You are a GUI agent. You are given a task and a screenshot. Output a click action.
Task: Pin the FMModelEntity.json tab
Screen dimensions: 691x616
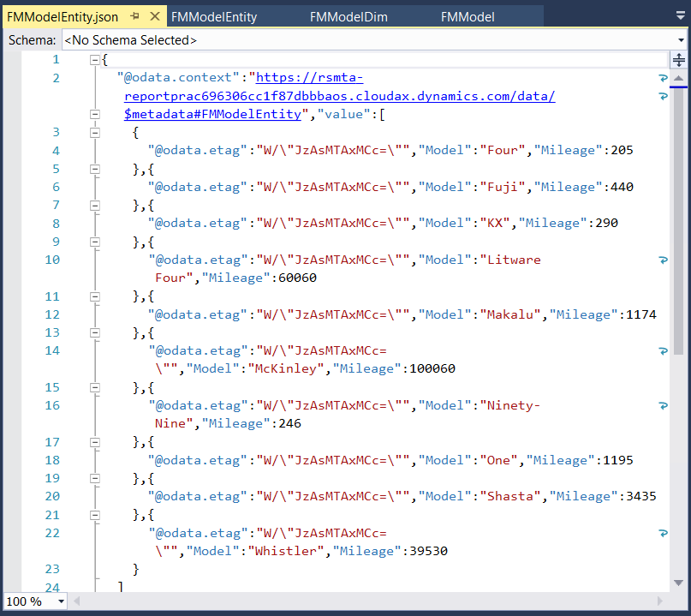135,17
